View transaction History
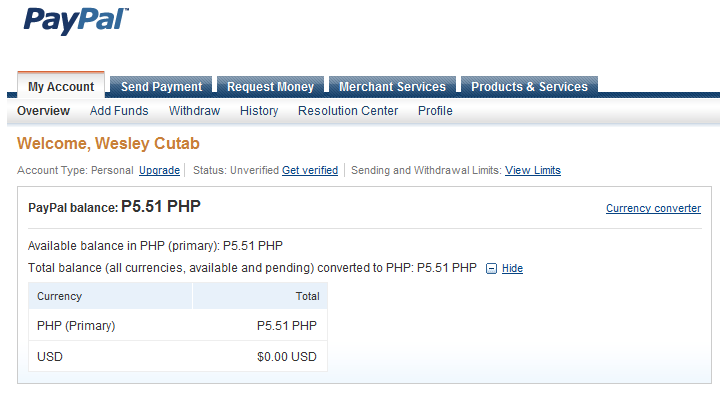This screenshot has height=393, width=720. point(259,111)
